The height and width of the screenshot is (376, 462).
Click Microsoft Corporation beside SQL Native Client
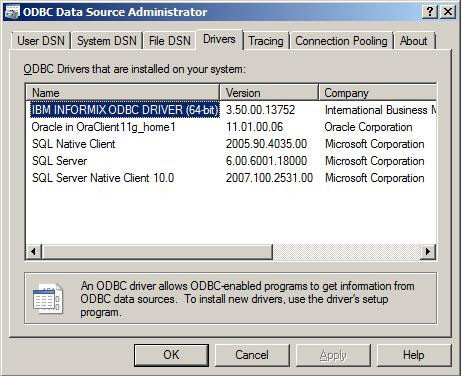tap(375, 144)
